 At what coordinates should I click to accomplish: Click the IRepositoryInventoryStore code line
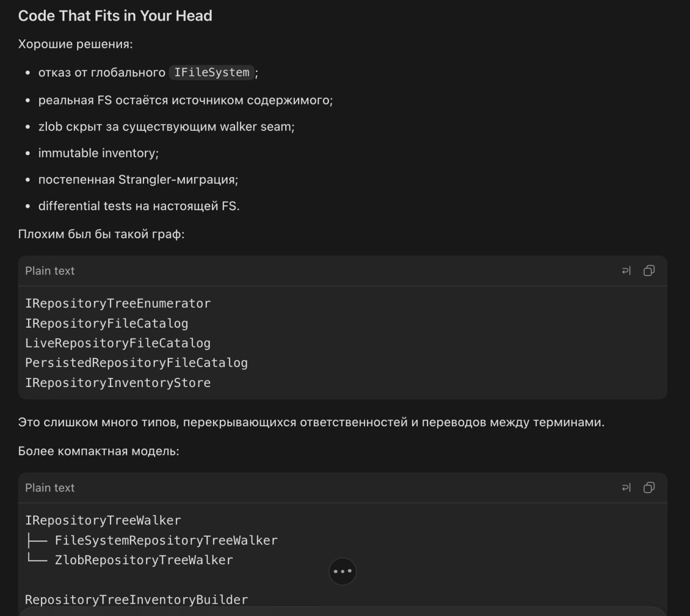[x=118, y=383]
